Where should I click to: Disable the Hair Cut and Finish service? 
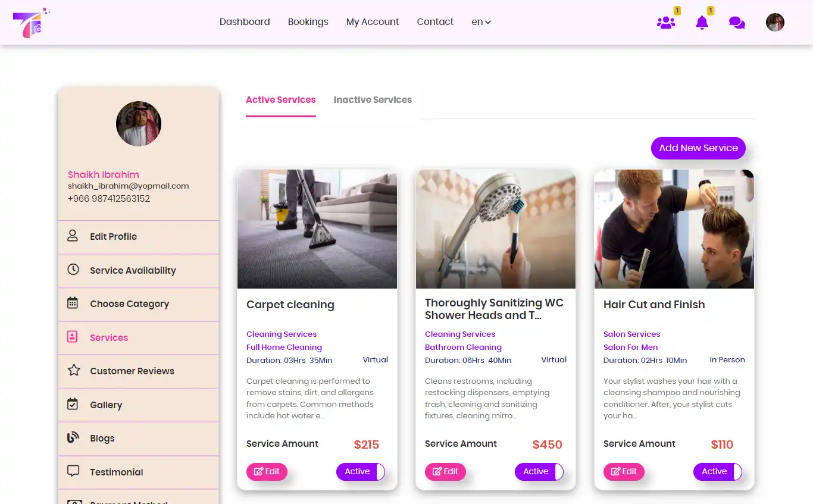pos(718,471)
